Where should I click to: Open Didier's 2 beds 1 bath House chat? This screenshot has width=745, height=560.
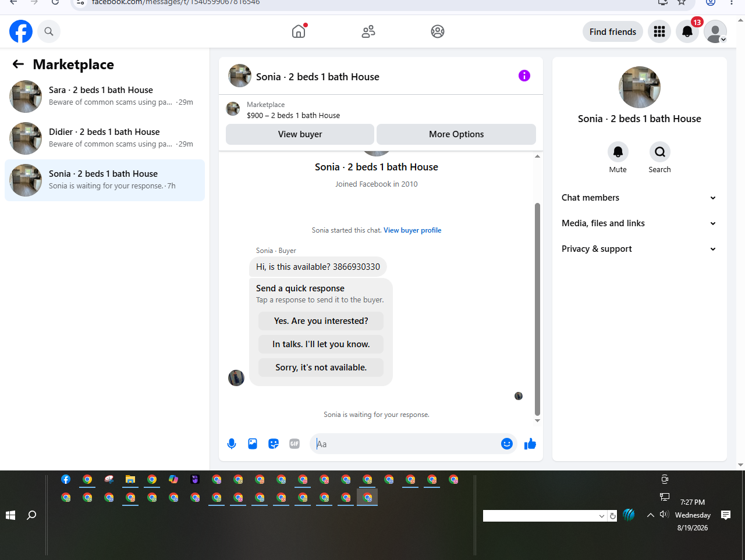[x=105, y=138]
